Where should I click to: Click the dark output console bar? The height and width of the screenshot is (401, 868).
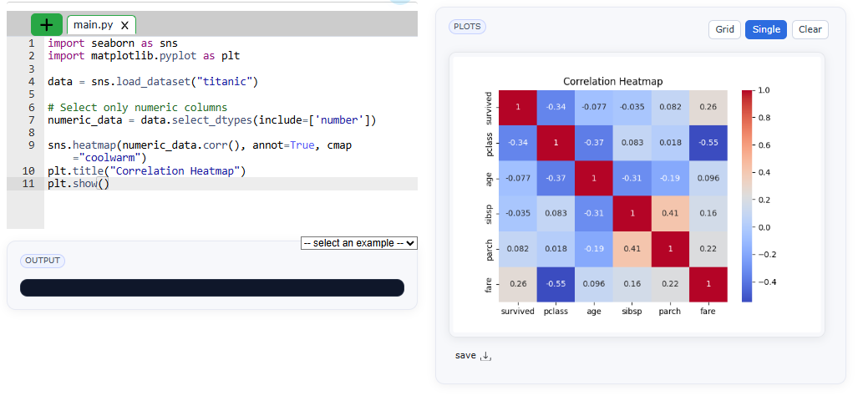pos(212,287)
